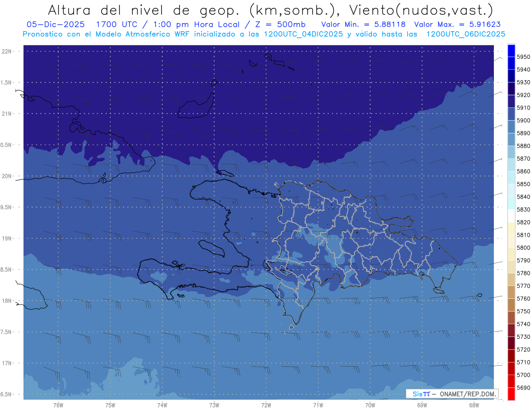Click the 'SisTT- ONAMET/REP.DOM.' credit box
Viewport: 532px width, 411px height.
452,394
